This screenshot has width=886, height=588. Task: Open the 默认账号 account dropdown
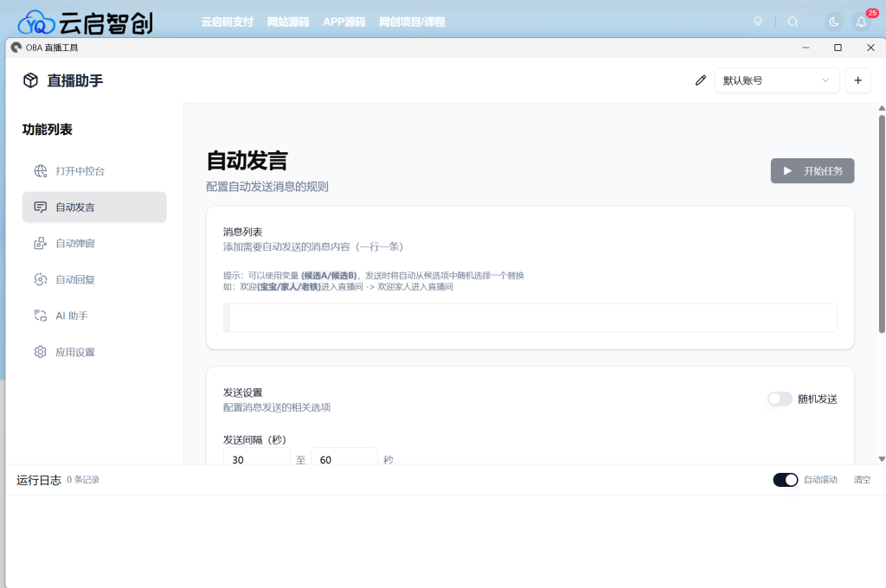[775, 80]
